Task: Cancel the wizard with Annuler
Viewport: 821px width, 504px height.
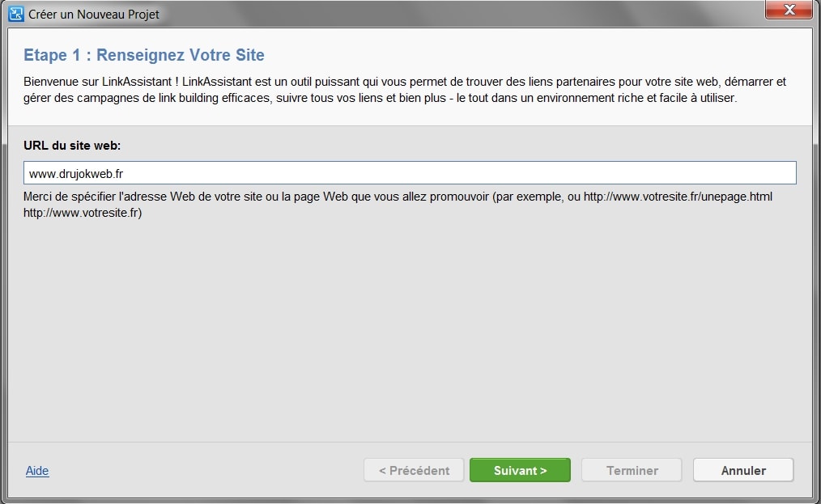Action: [x=743, y=470]
